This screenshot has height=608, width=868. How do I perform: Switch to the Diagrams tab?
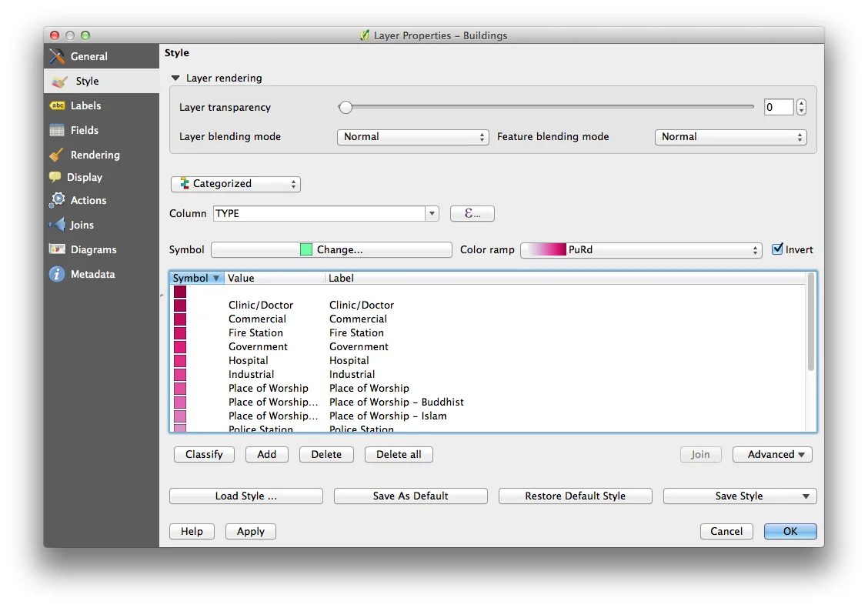point(93,249)
